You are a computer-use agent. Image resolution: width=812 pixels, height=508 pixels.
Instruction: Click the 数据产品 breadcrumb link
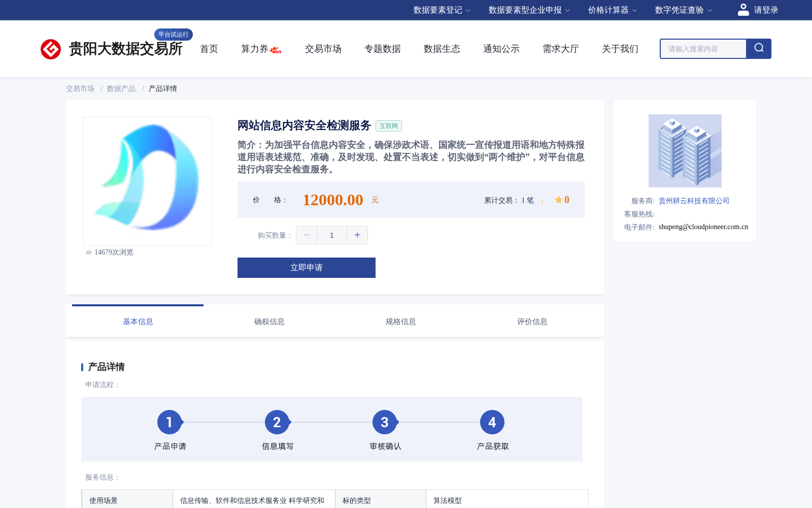pos(121,88)
